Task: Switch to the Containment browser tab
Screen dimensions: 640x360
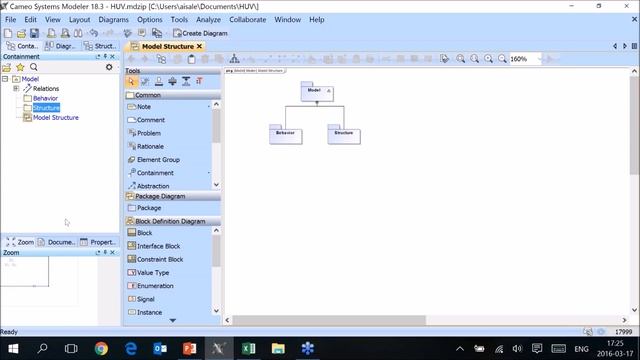Action: pos(22,46)
